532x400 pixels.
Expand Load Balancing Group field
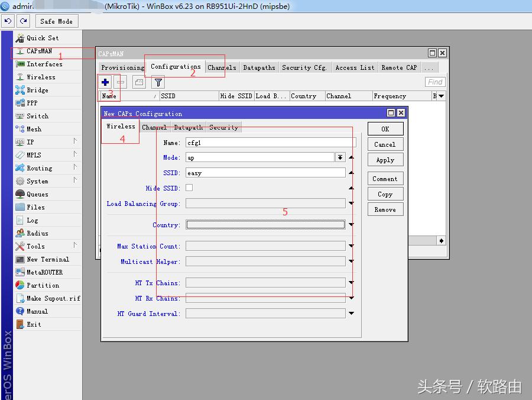tap(351, 204)
